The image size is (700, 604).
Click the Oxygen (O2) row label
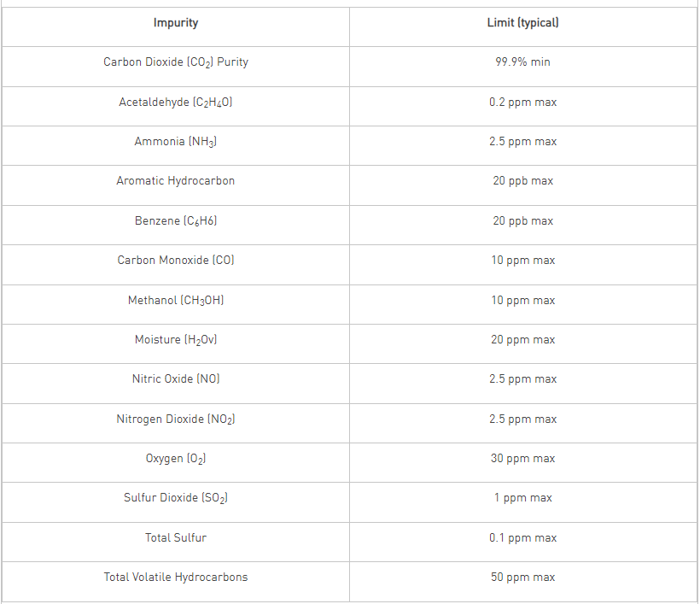(176, 459)
